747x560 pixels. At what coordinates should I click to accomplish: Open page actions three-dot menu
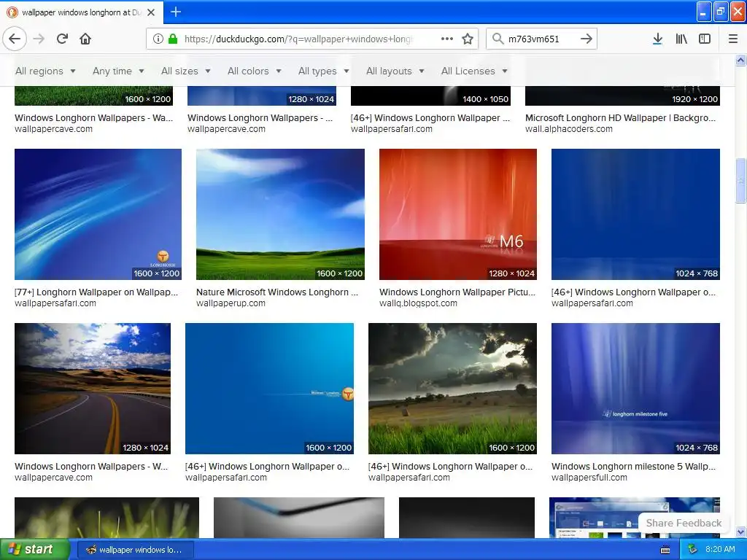[x=447, y=39]
